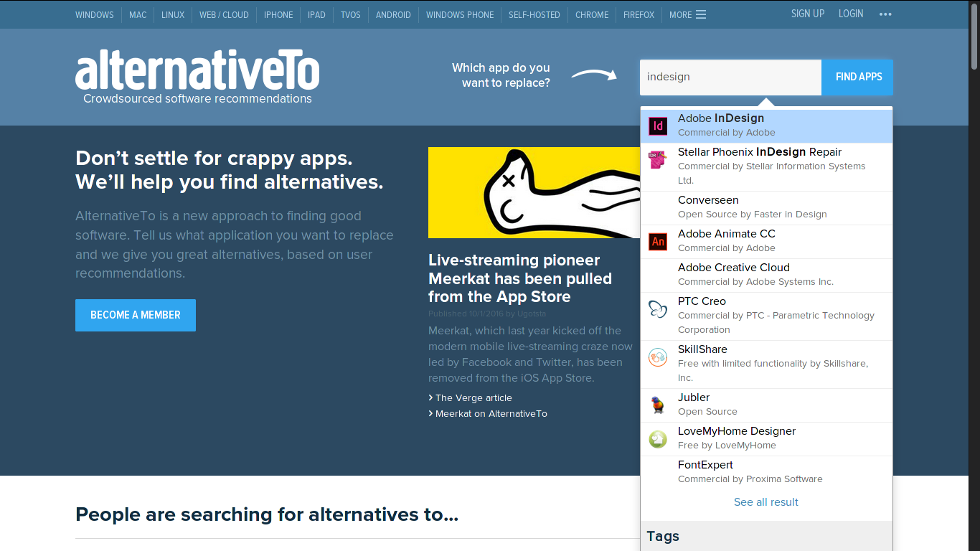Select IPHONE in navigation bar
The height and width of the screenshot is (551, 980).
(x=278, y=14)
